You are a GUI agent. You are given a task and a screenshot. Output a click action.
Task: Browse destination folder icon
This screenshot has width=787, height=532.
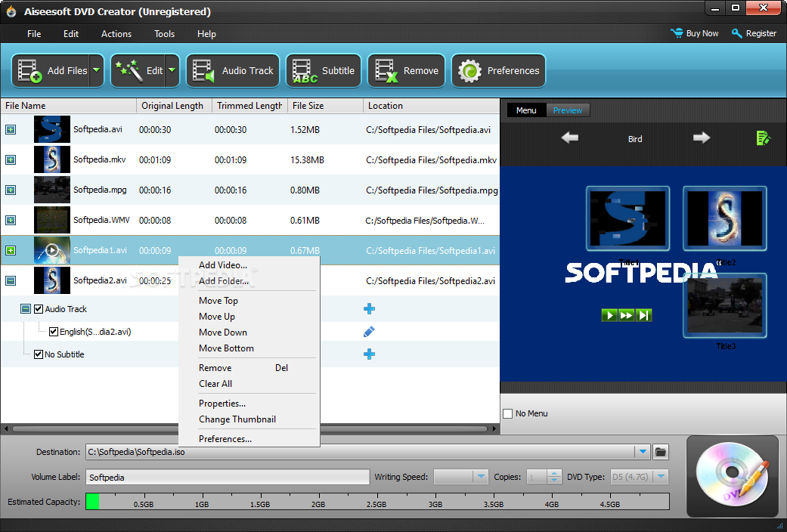point(661,452)
